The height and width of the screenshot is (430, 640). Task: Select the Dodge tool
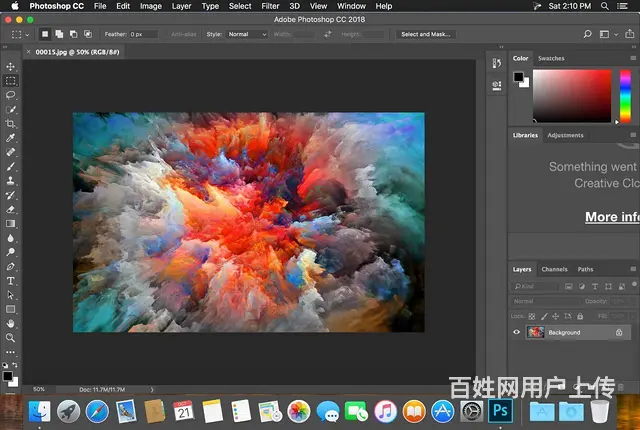(x=11, y=252)
